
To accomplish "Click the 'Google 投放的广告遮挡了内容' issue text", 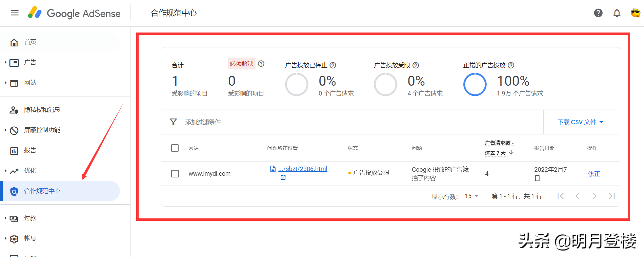I will 440,174.
